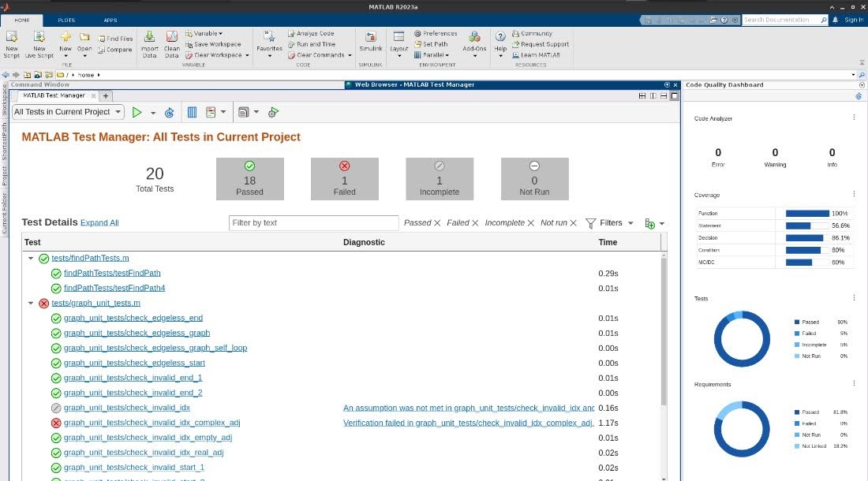Collapse the tests/graph_unit_tests.m tree node
The height and width of the screenshot is (481, 868).
pyautogui.click(x=31, y=304)
